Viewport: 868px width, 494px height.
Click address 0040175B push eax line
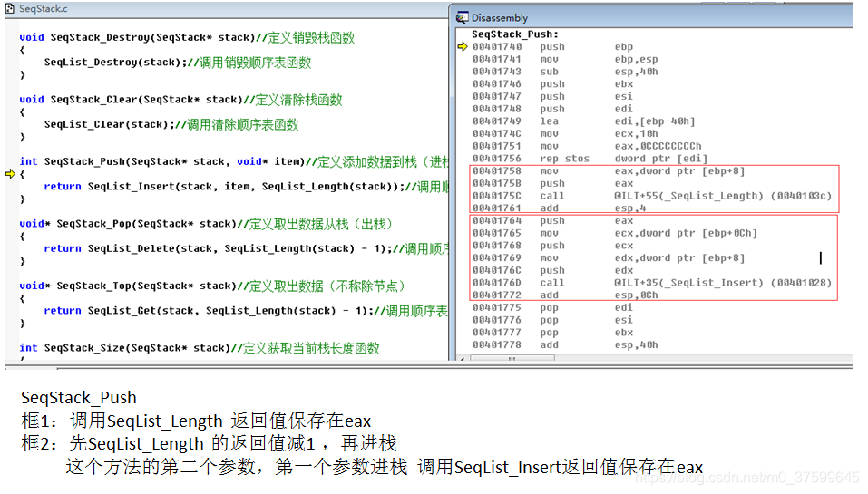553,184
